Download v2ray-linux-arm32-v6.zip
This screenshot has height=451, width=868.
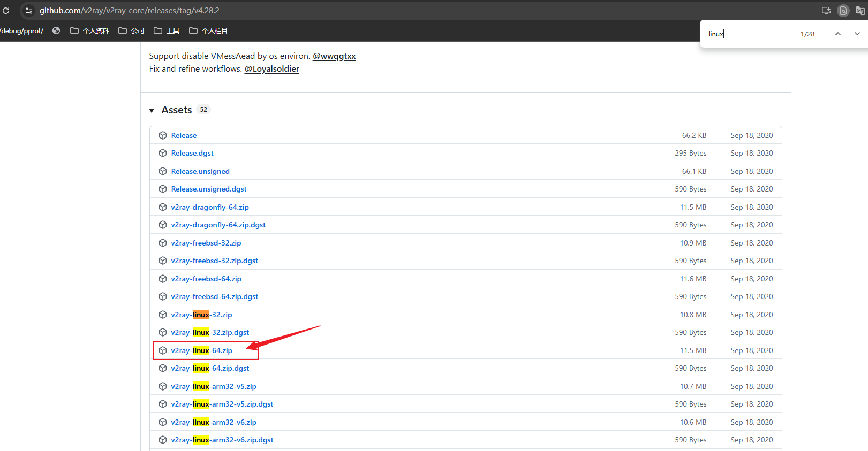214,422
